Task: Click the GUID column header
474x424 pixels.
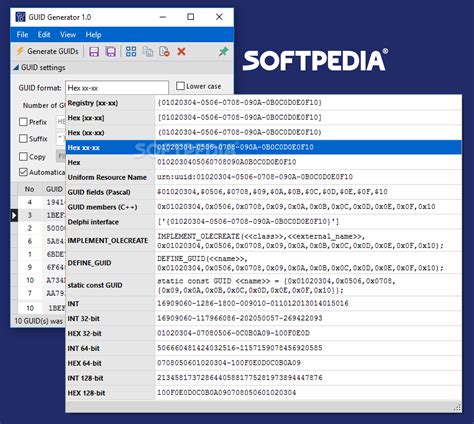Action: [54, 189]
